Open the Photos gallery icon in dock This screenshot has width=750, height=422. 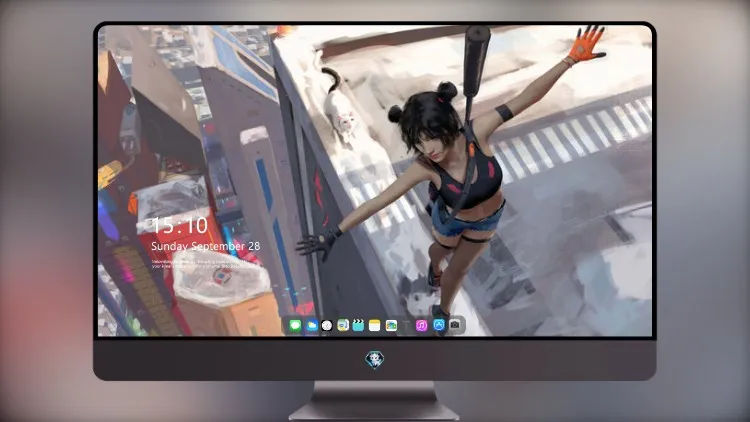(x=391, y=326)
